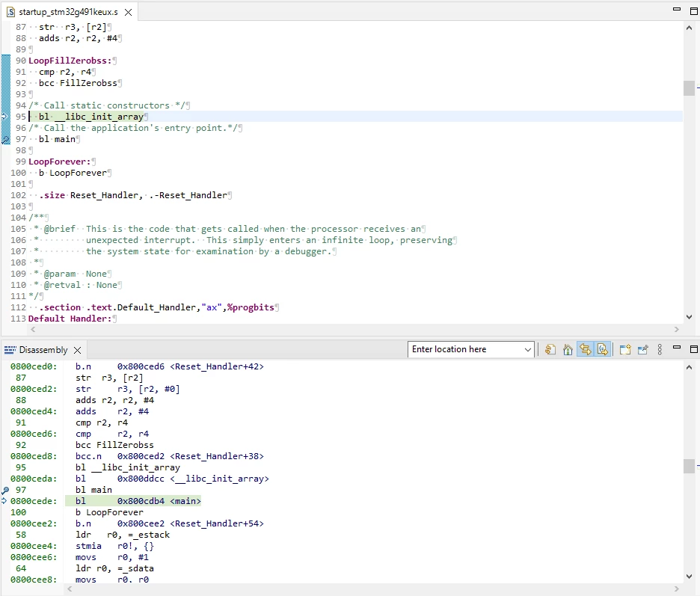Click the 'LoopForever:' label on line 99
Screen dimensions: 700x596
pyautogui.click(x=59, y=162)
